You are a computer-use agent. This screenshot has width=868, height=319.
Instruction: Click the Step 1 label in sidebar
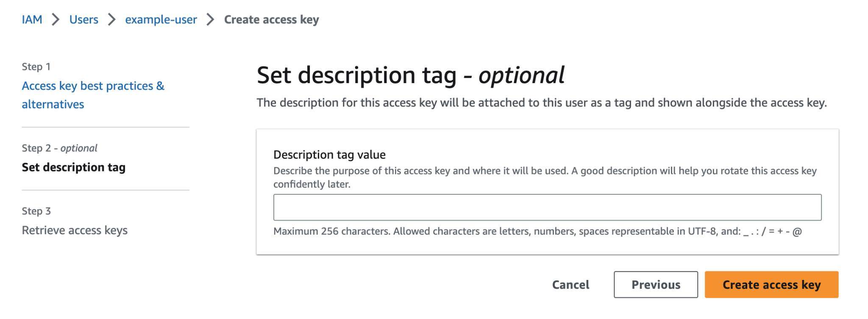pyautogui.click(x=36, y=66)
